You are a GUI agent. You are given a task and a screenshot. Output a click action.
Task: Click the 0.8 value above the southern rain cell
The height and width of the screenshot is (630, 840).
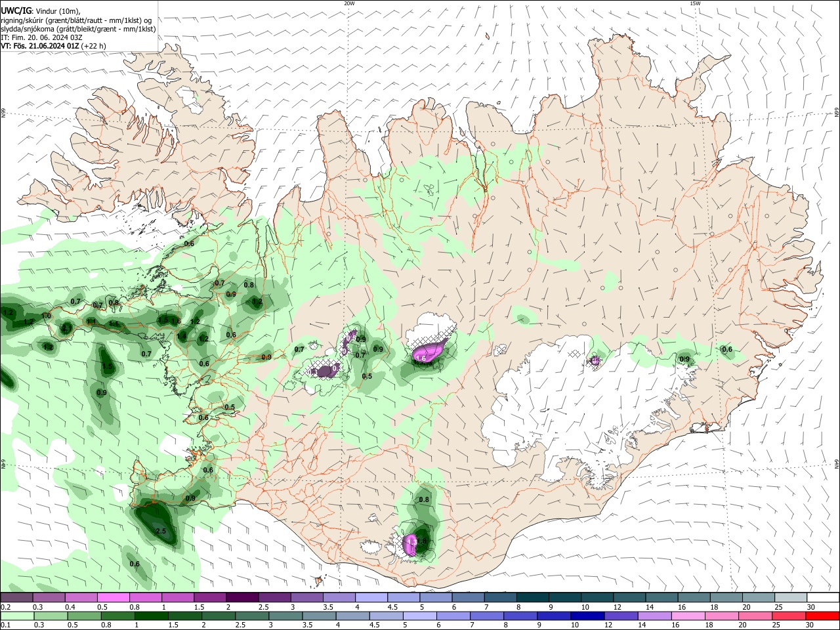pos(424,499)
